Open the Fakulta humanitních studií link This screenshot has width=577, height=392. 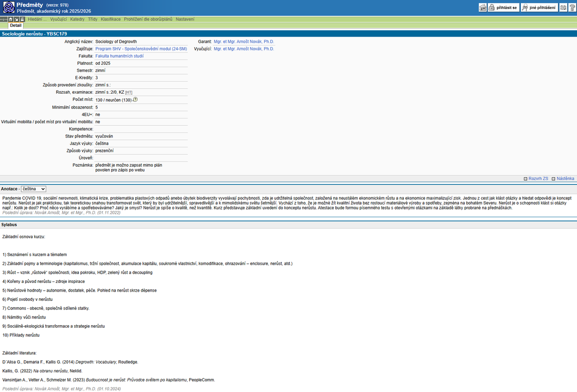[x=120, y=56]
